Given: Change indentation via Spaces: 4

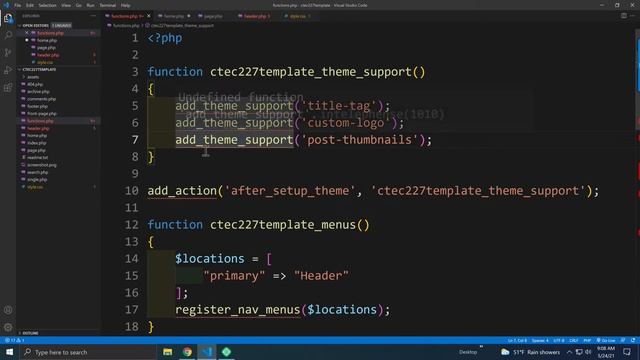Looking at the screenshot, I should coord(540,340).
